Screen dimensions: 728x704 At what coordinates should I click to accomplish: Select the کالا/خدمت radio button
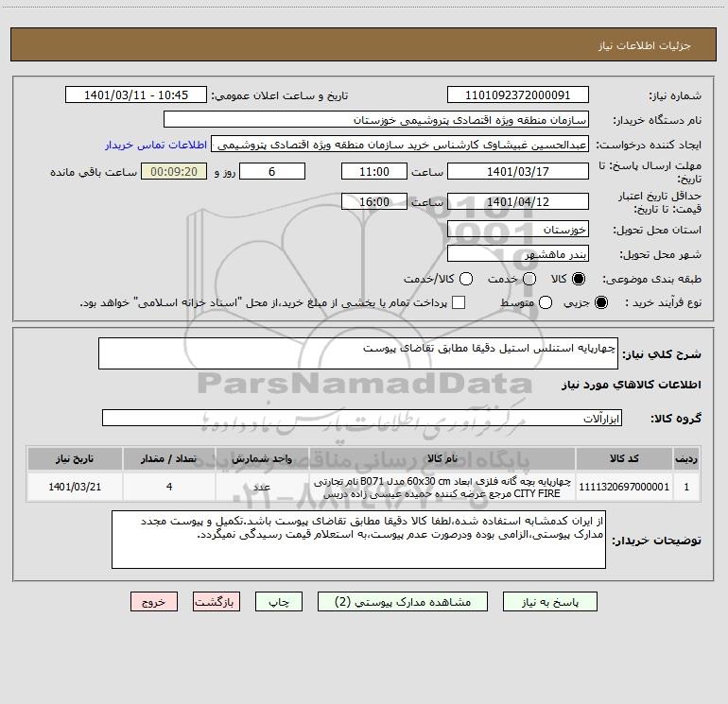point(466,279)
